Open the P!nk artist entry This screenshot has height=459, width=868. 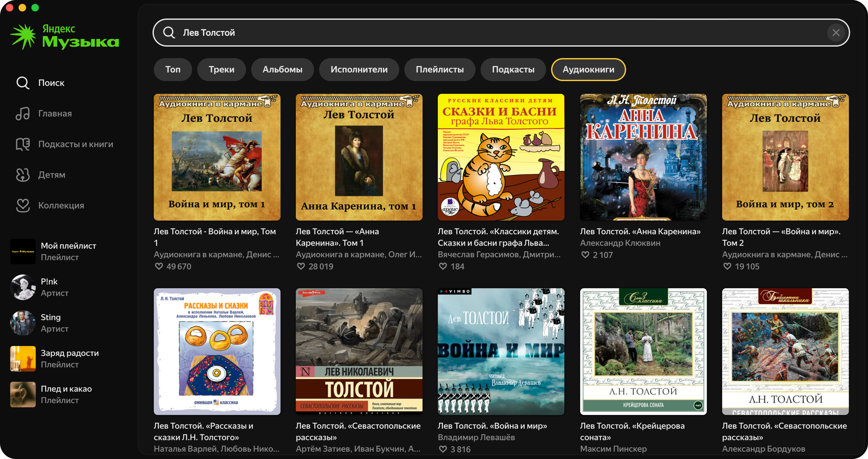55,287
